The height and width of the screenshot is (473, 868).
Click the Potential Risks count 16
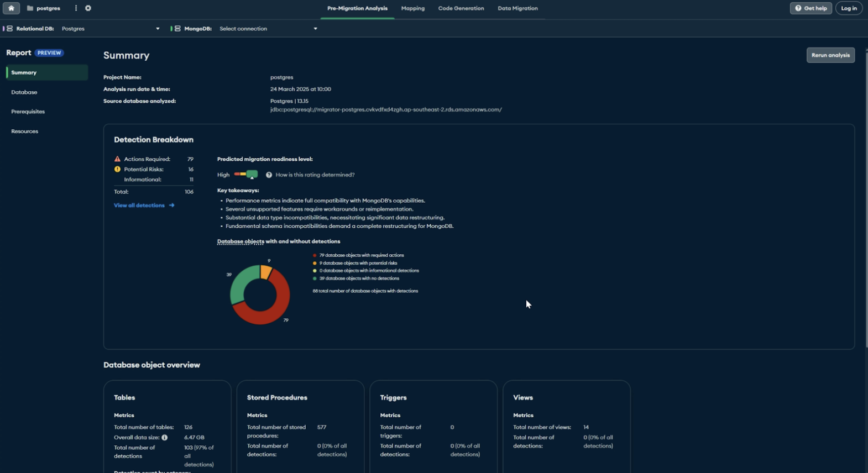point(191,169)
